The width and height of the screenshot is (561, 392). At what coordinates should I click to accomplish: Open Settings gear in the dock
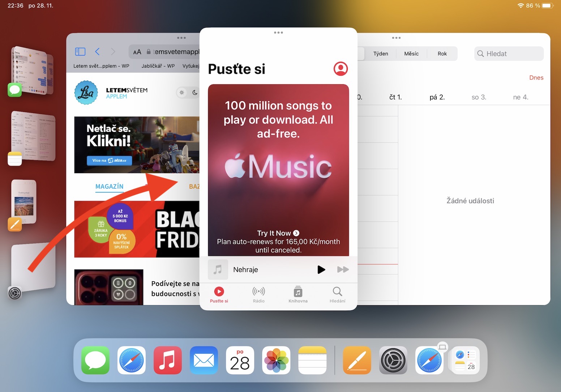[x=393, y=360]
